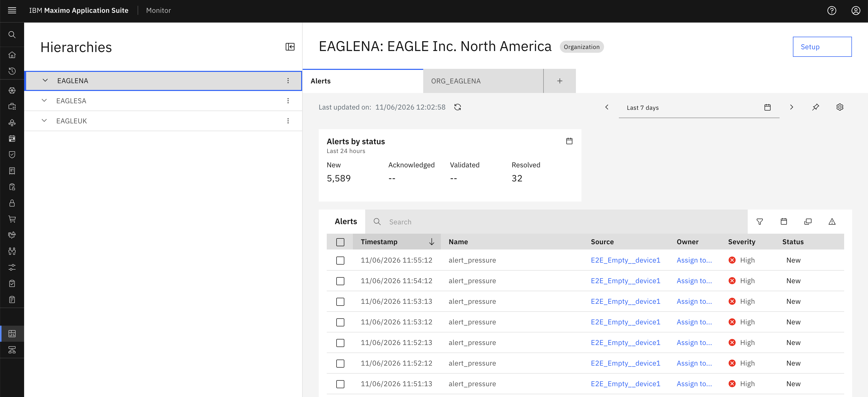The width and height of the screenshot is (868, 397).
Task: Switch to the Alerts tab
Action: [363, 81]
